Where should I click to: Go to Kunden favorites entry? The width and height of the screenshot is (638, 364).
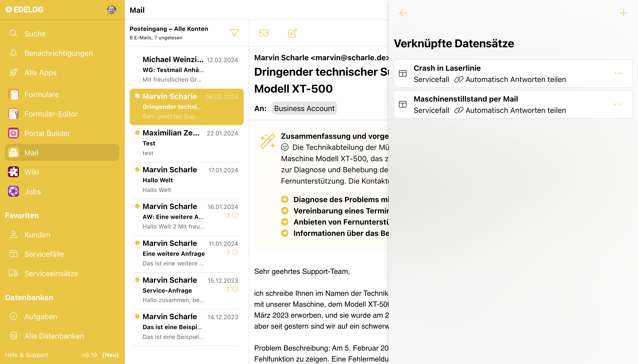coord(62,235)
